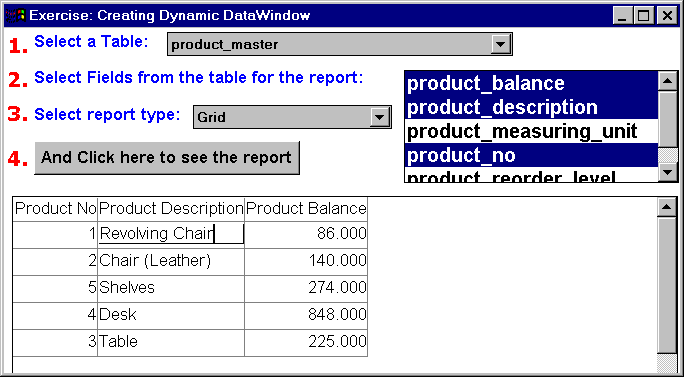Click the fields list scroll down arrow
The image size is (684, 377).
tap(667, 172)
